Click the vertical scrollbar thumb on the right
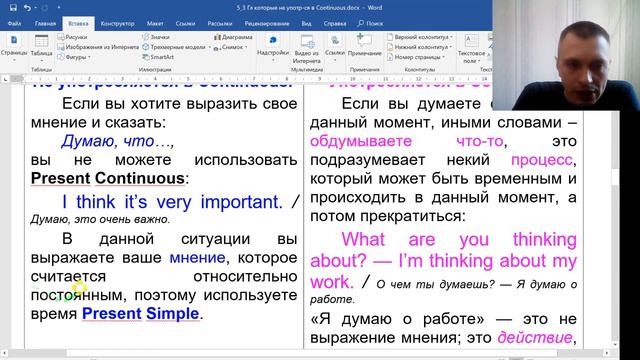 615,177
